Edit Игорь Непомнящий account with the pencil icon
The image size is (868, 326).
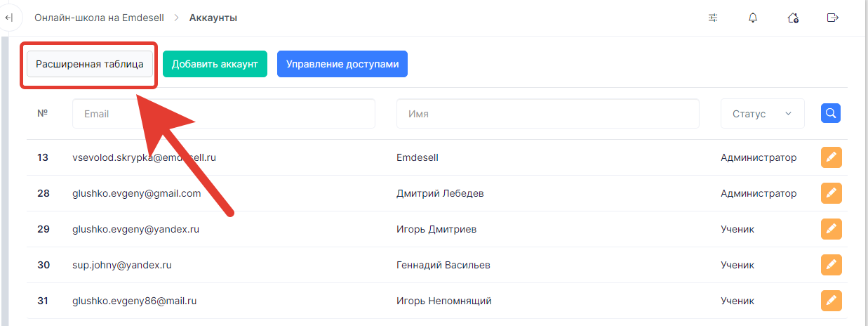pos(832,301)
